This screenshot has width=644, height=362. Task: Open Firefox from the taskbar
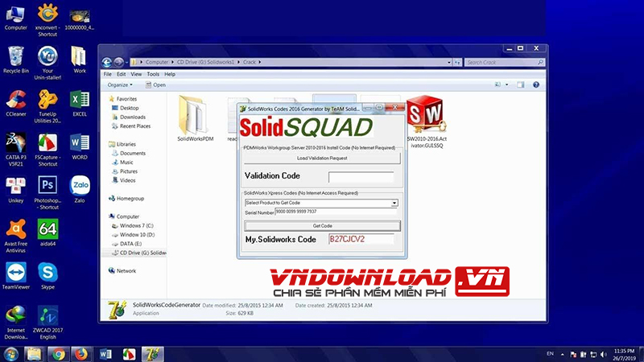pyautogui.click(x=81, y=354)
